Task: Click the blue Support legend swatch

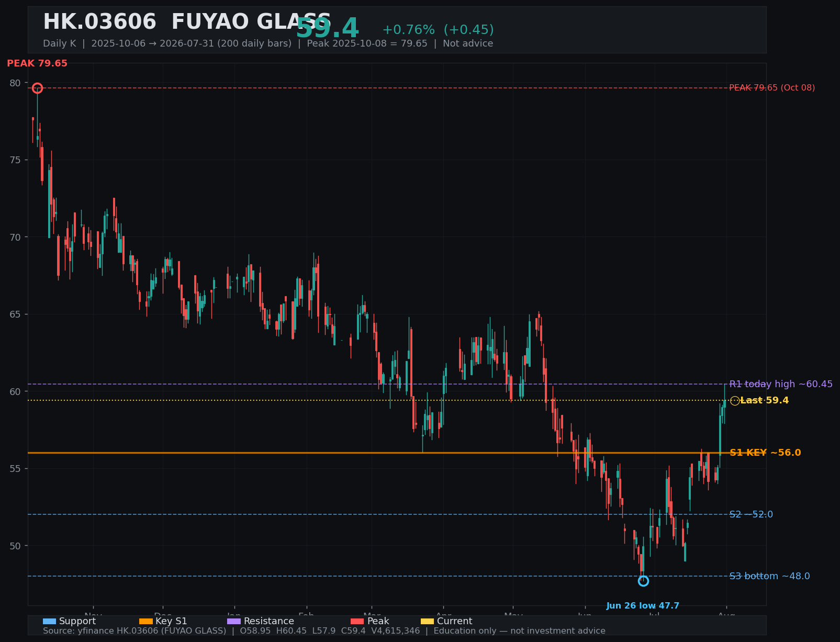Action: tap(49, 621)
